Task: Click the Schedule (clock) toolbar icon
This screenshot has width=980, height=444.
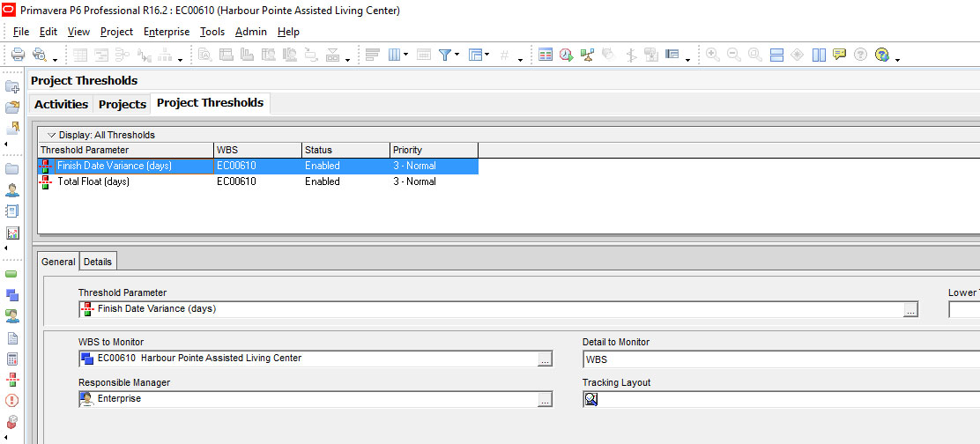Action: tap(566, 55)
